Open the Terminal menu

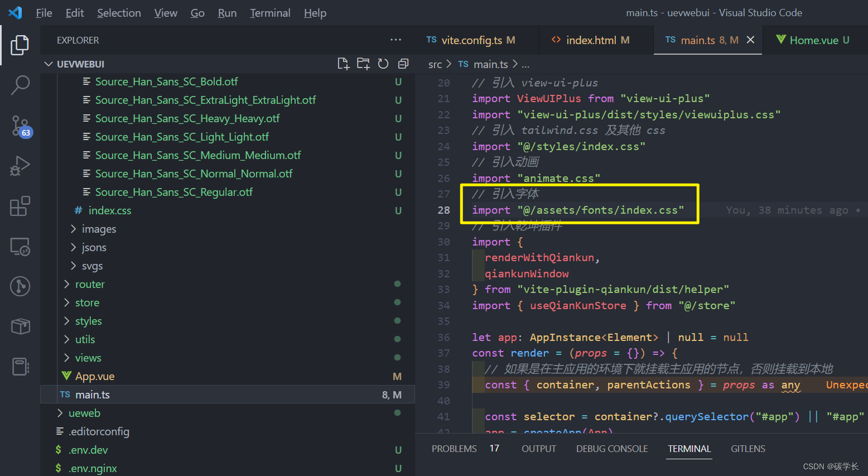click(270, 13)
